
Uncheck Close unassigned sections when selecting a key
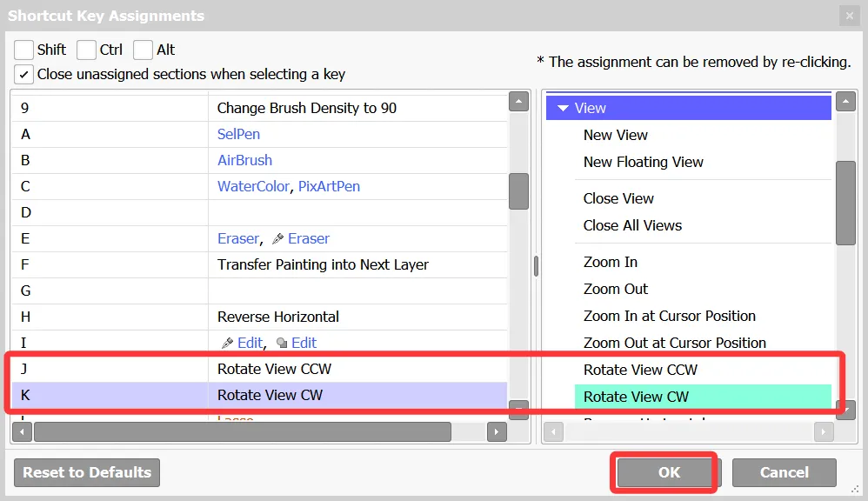tap(23, 74)
